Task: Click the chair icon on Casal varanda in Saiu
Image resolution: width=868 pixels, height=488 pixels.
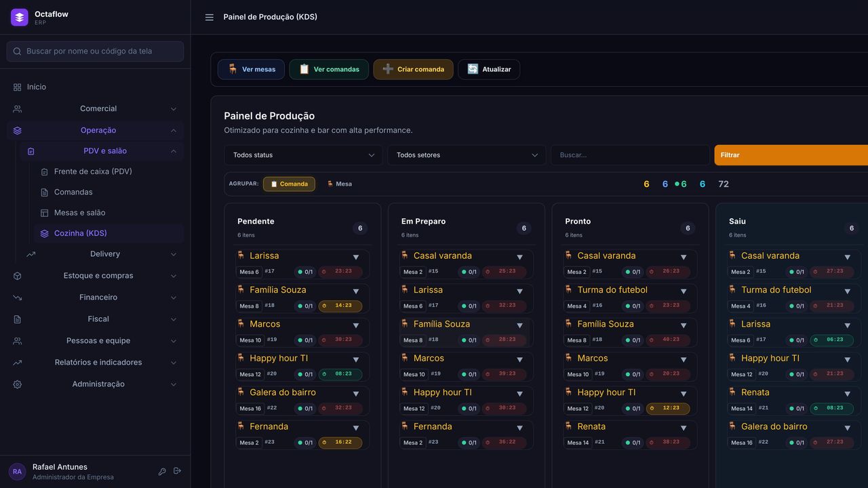Action: (x=732, y=256)
